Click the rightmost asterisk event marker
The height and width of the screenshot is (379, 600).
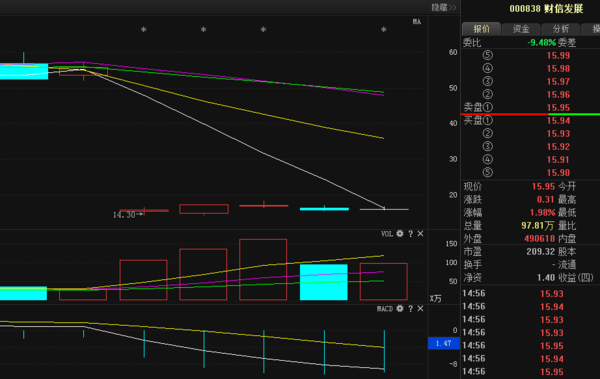point(384,29)
